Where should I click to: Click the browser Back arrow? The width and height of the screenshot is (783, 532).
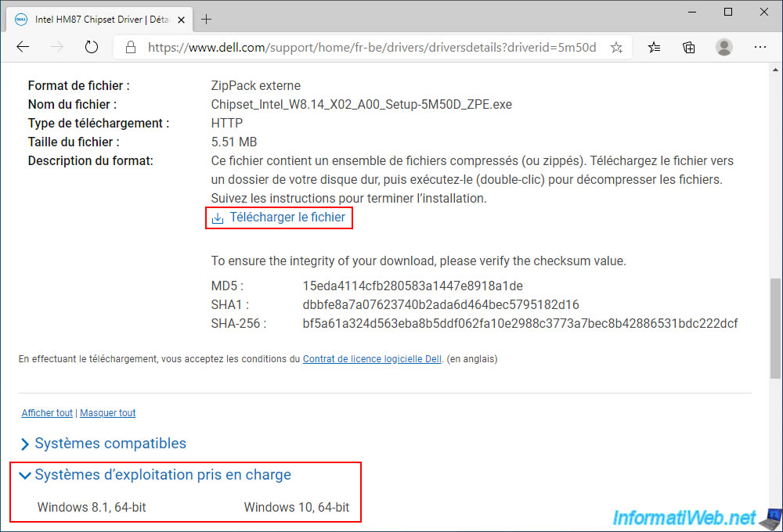tap(23, 47)
